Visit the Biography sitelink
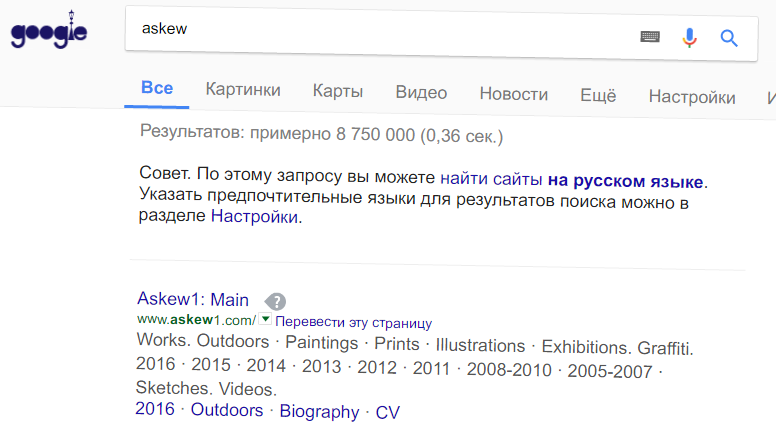This screenshot has width=776, height=433. pos(319,412)
